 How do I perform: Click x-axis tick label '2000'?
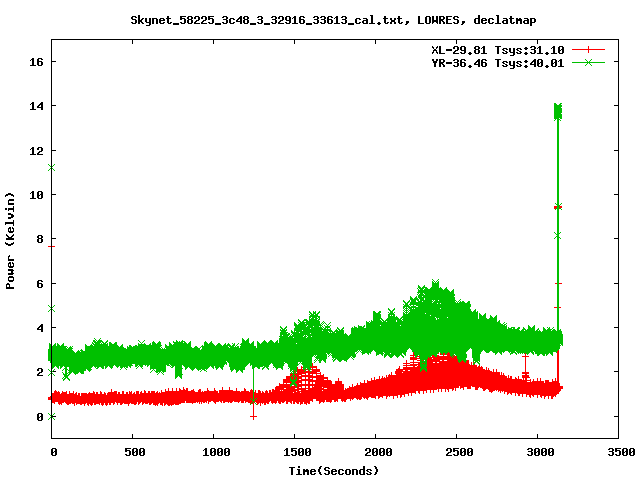(x=378, y=452)
